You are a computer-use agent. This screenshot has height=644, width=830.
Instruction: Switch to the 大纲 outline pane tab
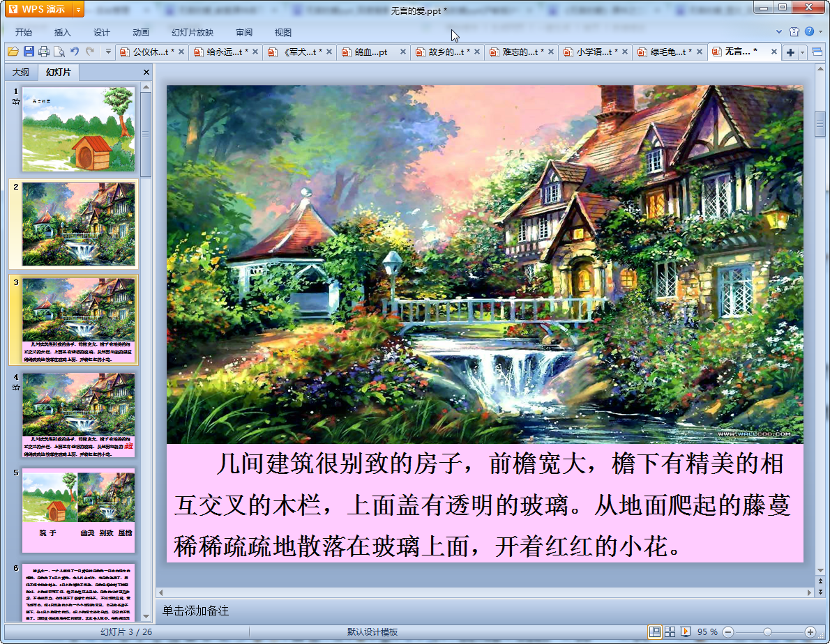pyautogui.click(x=21, y=72)
